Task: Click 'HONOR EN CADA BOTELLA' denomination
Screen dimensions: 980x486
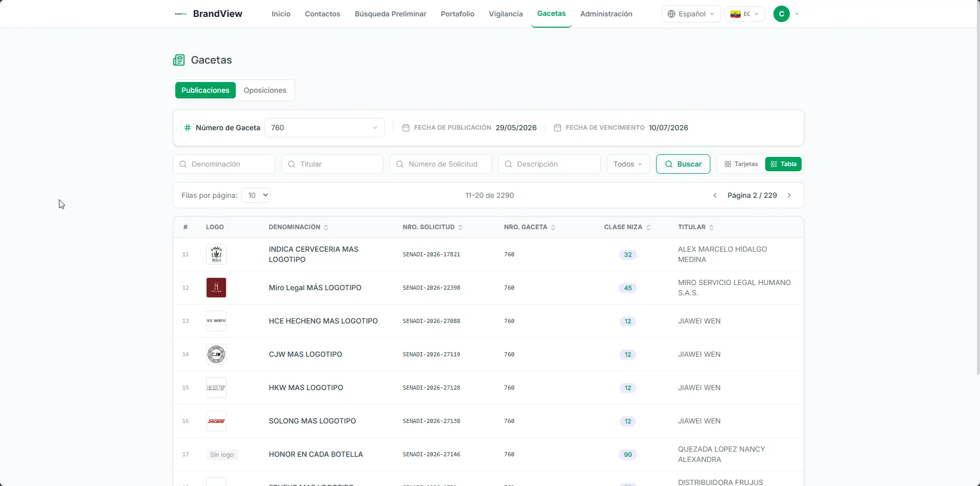Action: (x=316, y=454)
